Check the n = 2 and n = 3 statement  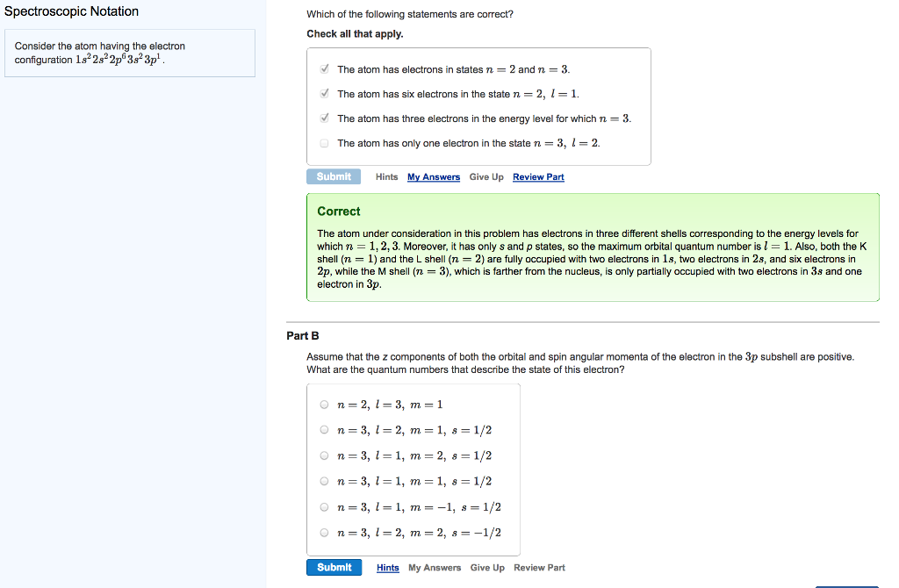pyautogui.click(x=325, y=69)
